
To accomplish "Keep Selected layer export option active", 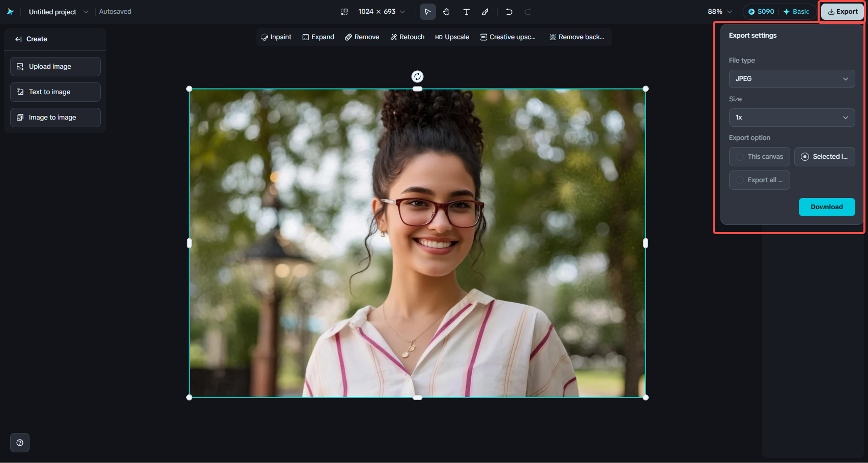I will 824,157.
